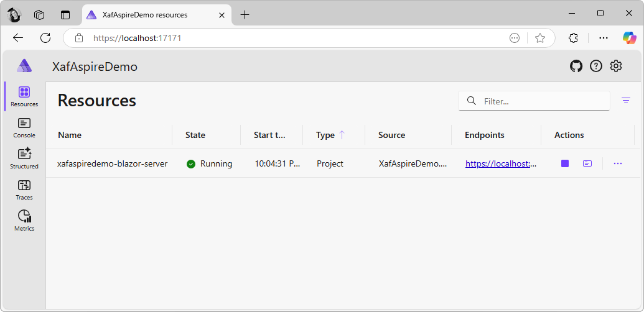Click the Project type cell
The height and width of the screenshot is (312, 644).
tap(330, 163)
